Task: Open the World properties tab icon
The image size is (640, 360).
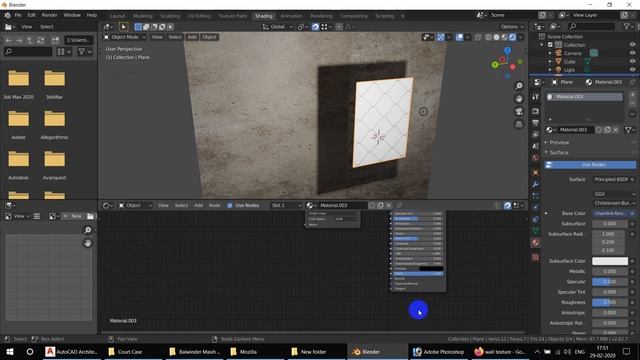Action: point(536,158)
